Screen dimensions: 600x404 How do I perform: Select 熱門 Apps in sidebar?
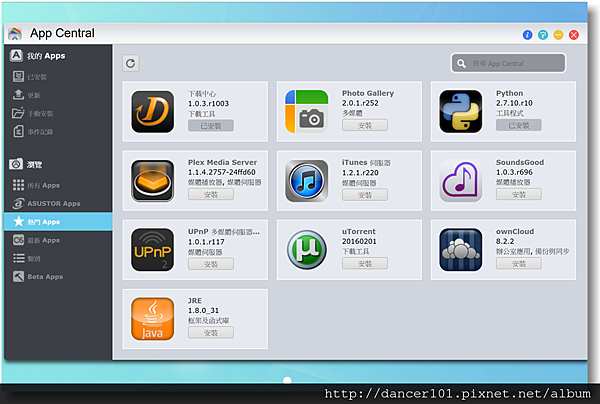coord(58,222)
